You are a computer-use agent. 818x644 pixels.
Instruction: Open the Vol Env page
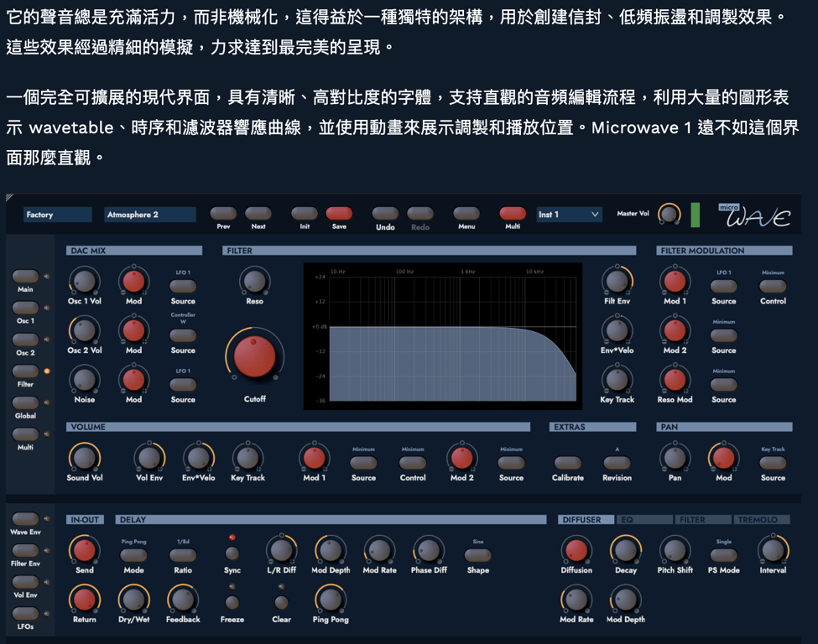pos(25,582)
